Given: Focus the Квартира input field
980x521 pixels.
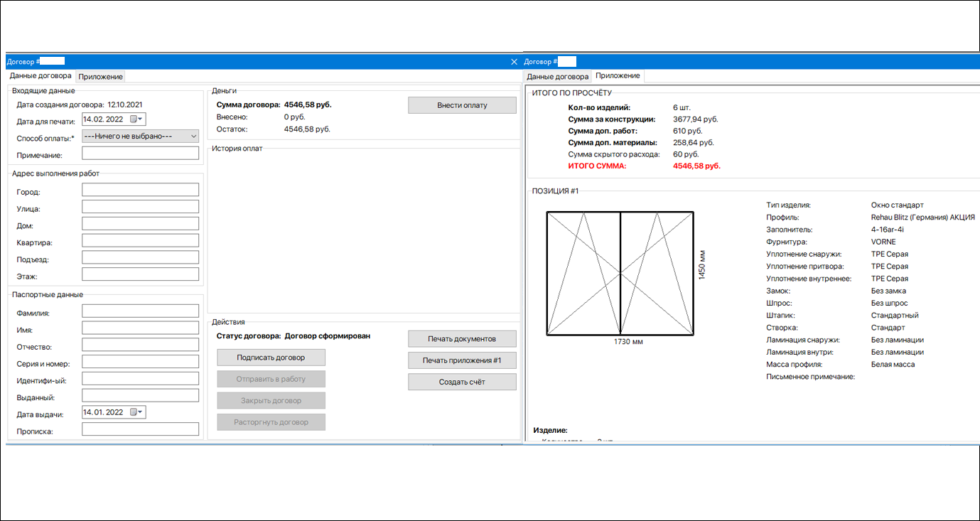Looking at the screenshot, I should 141,241.
